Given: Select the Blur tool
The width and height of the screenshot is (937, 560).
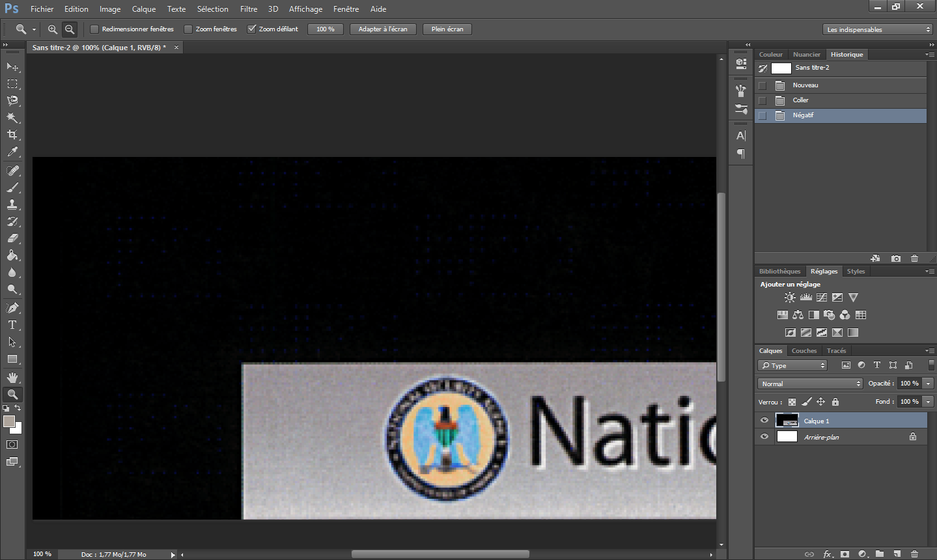Looking at the screenshot, I should 12,272.
